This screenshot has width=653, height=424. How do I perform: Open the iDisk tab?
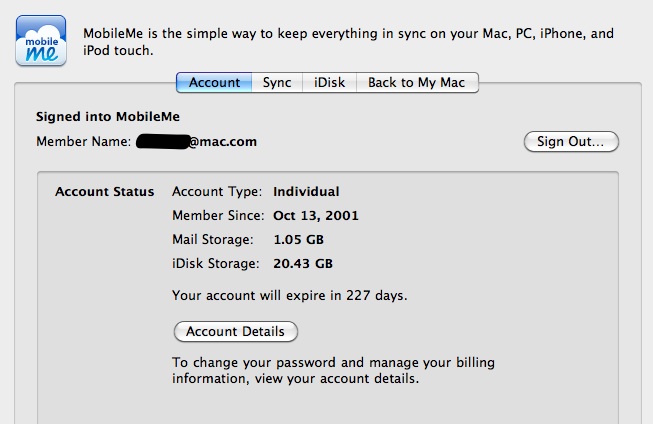tap(329, 82)
